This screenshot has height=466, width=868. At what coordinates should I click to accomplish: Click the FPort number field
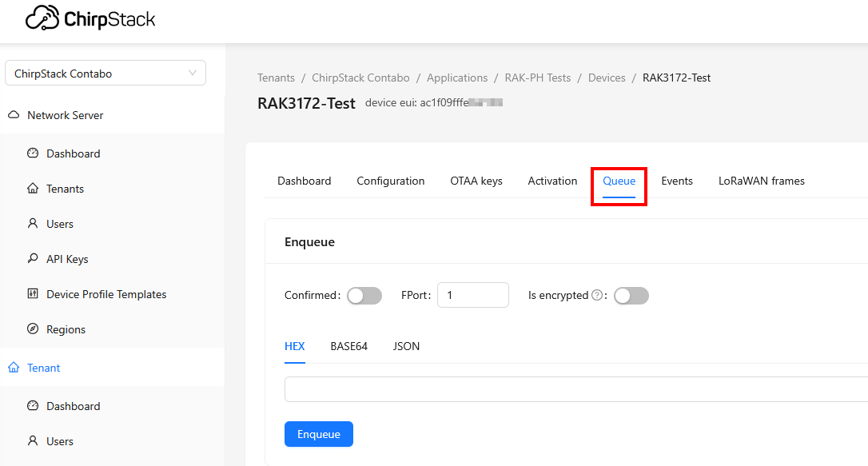472,295
